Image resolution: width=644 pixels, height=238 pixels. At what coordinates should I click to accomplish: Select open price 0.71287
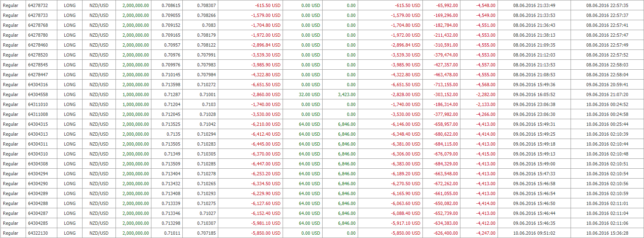tap(172, 94)
